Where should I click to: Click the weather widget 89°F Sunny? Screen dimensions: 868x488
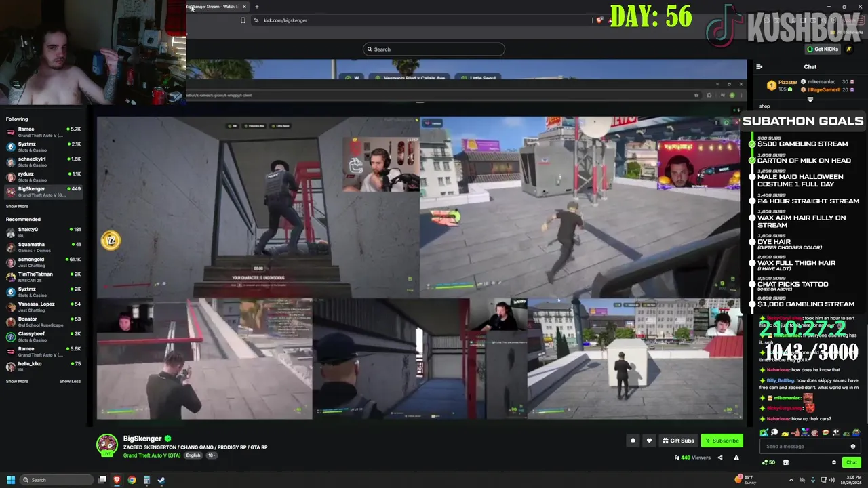click(746, 480)
